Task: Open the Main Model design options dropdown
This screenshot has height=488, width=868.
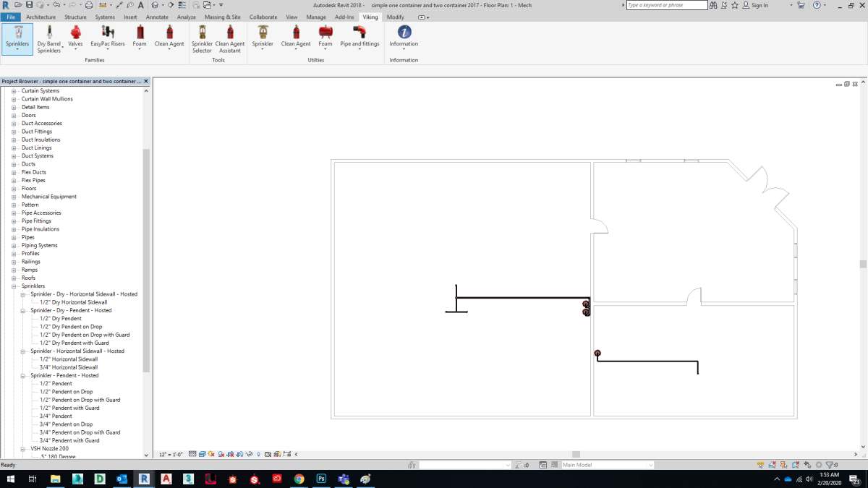Action: click(608, 465)
